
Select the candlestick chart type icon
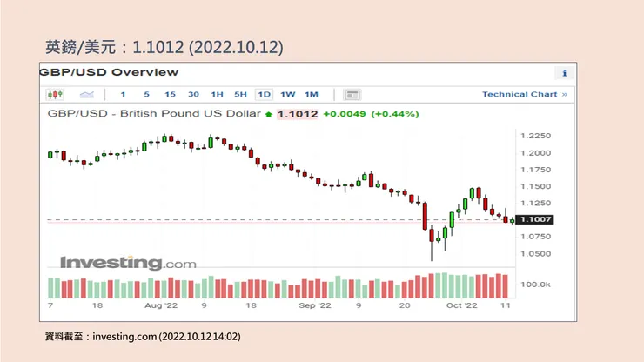click(x=56, y=94)
